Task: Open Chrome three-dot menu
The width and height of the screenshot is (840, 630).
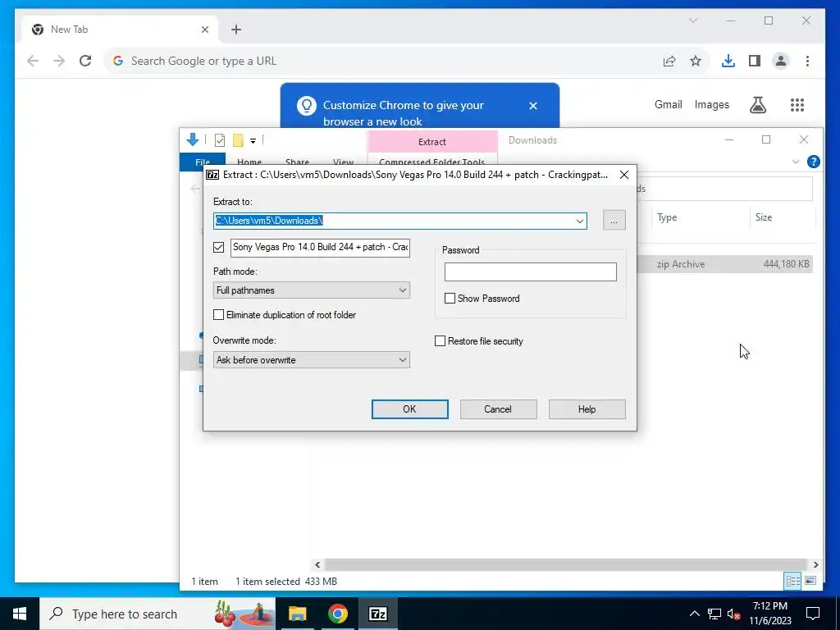Action: (x=807, y=61)
